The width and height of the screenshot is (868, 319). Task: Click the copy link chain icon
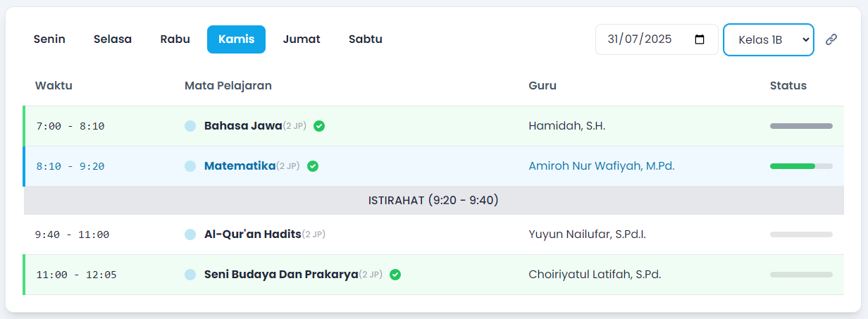831,39
